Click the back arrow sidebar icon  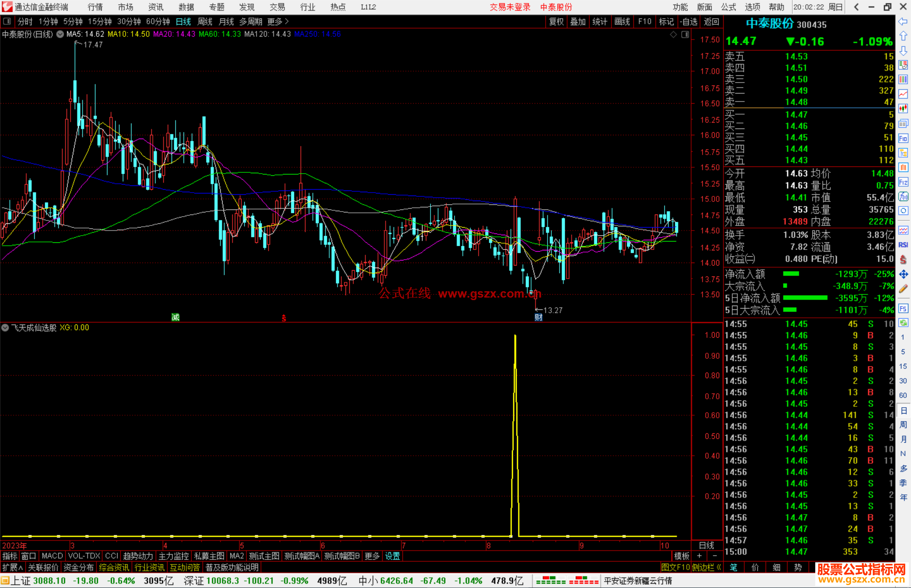pos(903,21)
